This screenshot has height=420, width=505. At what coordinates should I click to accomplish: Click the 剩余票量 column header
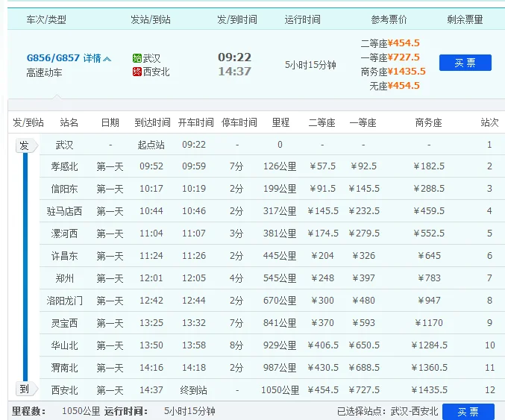pos(465,19)
